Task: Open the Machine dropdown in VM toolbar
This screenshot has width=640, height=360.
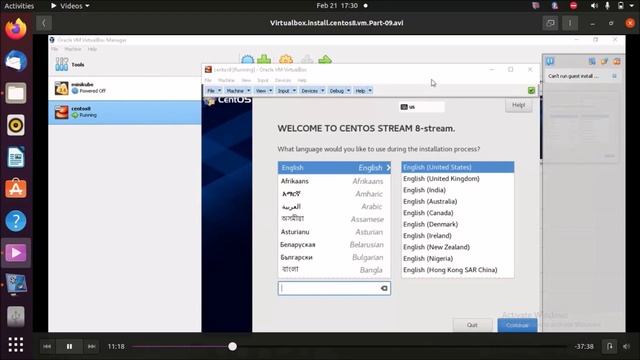Action: (x=238, y=91)
